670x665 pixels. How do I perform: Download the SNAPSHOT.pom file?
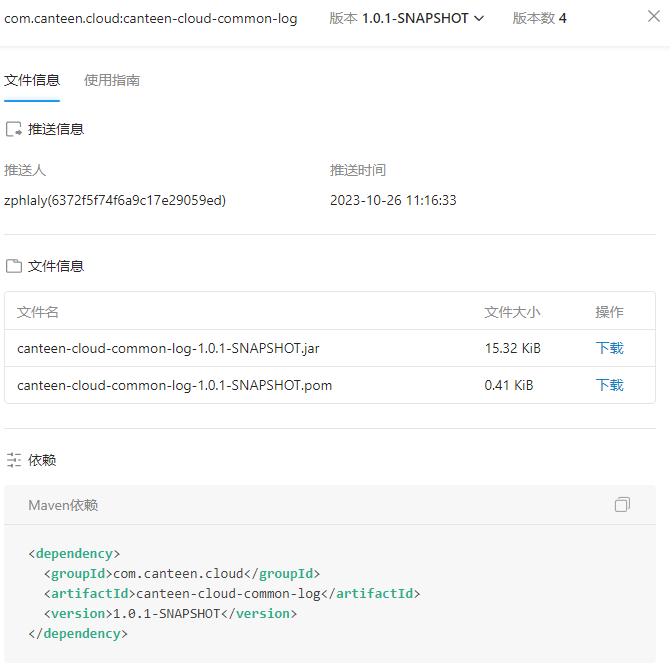pyautogui.click(x=609, y=385)
